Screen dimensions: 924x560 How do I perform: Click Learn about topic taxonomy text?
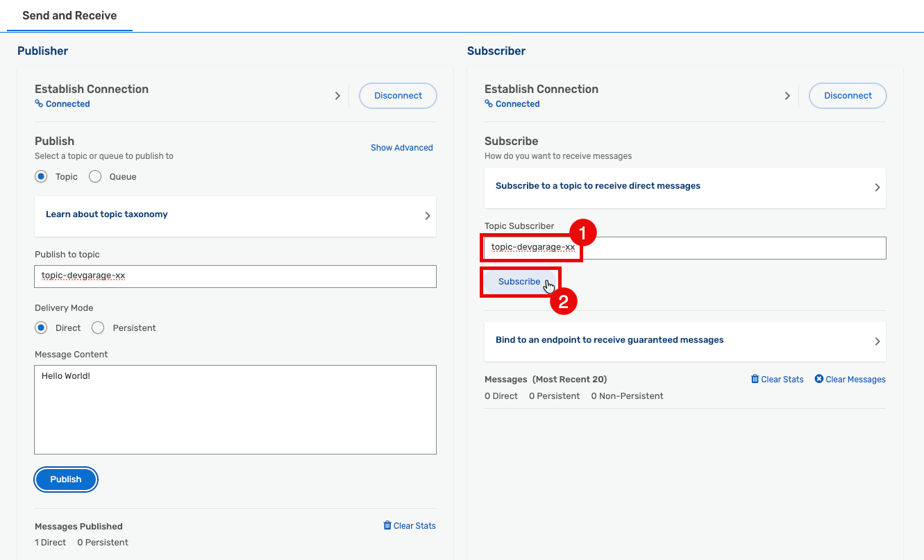pyautogui.click(x=107, y=214)
